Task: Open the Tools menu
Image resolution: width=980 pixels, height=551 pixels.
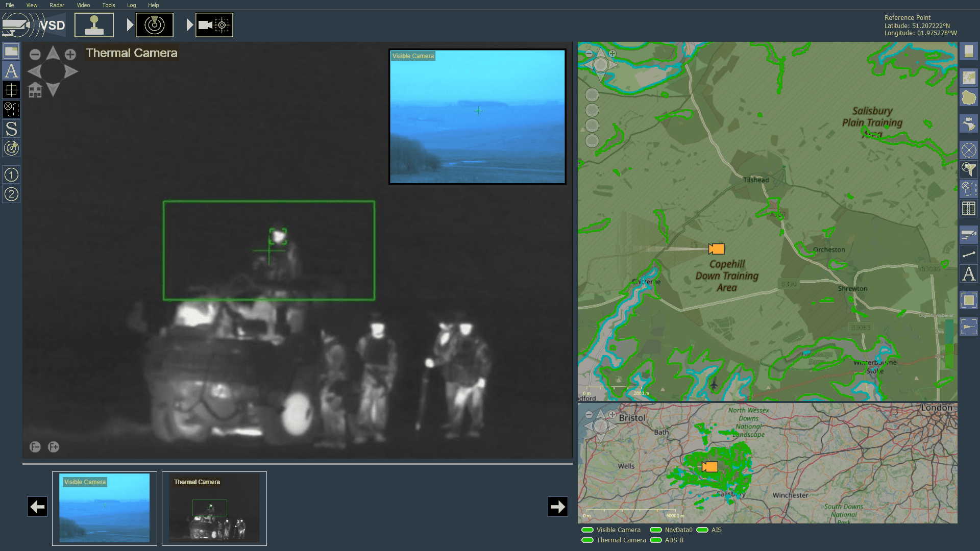Action: pos(108,5)
